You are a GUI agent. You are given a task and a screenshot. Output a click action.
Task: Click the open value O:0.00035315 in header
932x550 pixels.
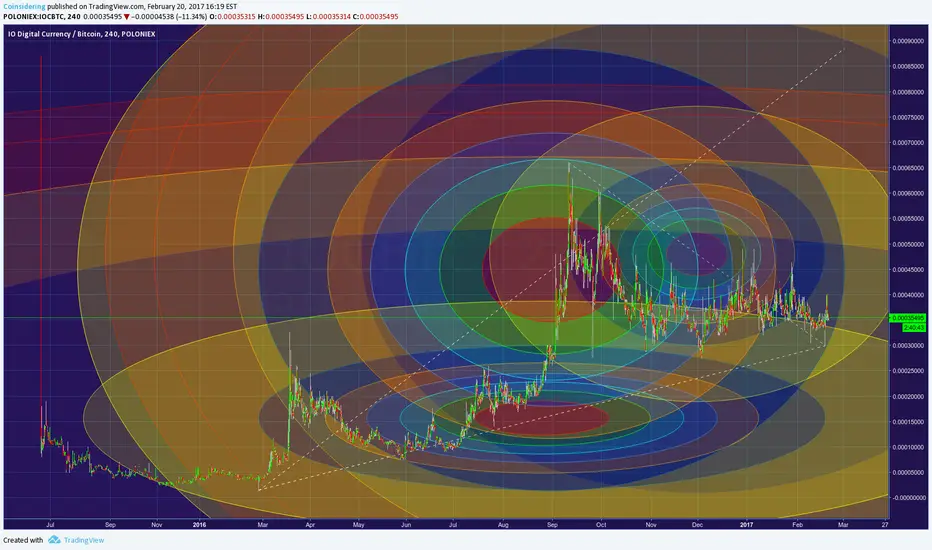pyautogui.click(x=232, y=17)
